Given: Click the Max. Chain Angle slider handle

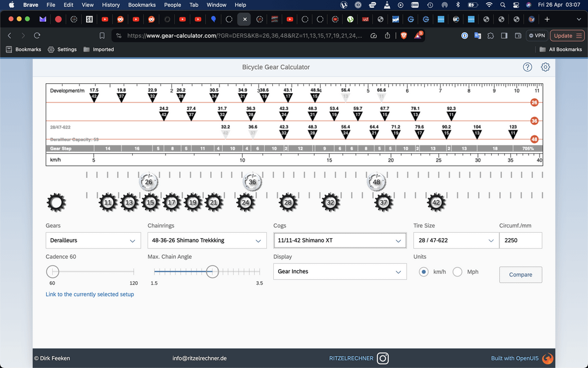Looking at the screenshot, I should tap(212, 271).
